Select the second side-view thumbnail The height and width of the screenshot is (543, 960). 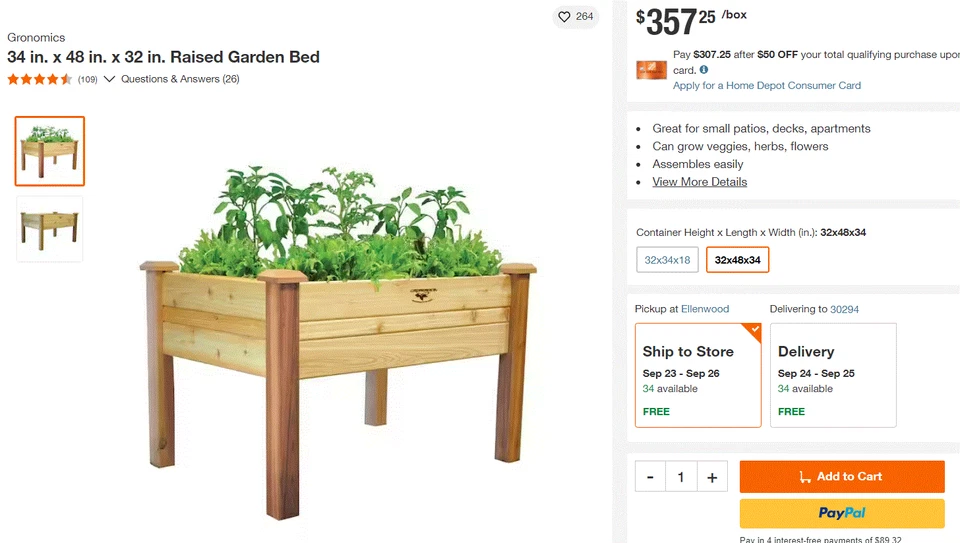[50, 229]
